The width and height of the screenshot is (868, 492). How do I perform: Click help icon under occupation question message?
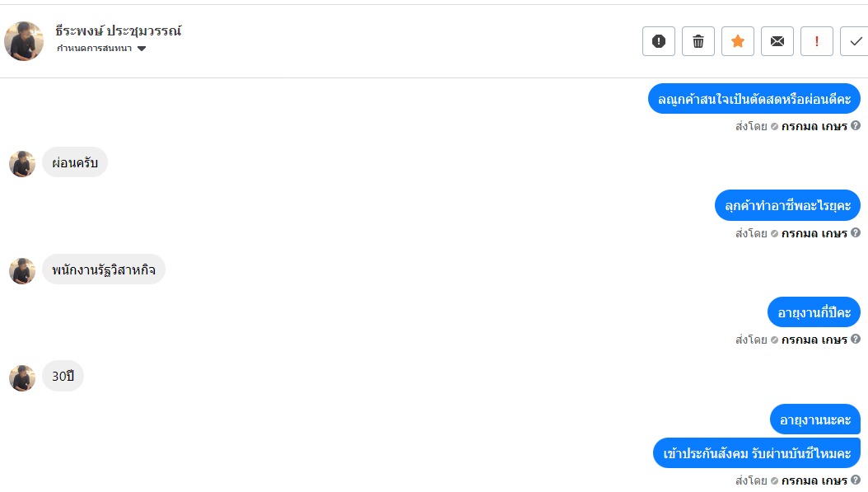pos(856,233)
